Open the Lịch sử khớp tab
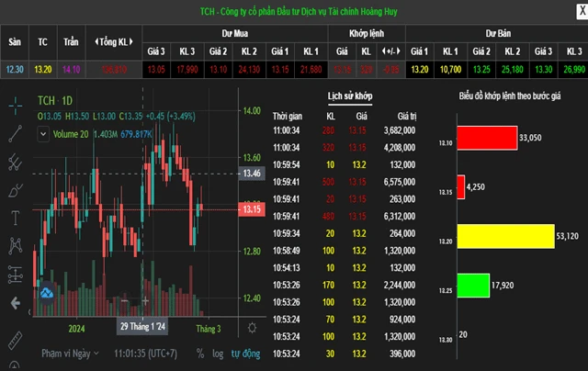 click(350, 96)
